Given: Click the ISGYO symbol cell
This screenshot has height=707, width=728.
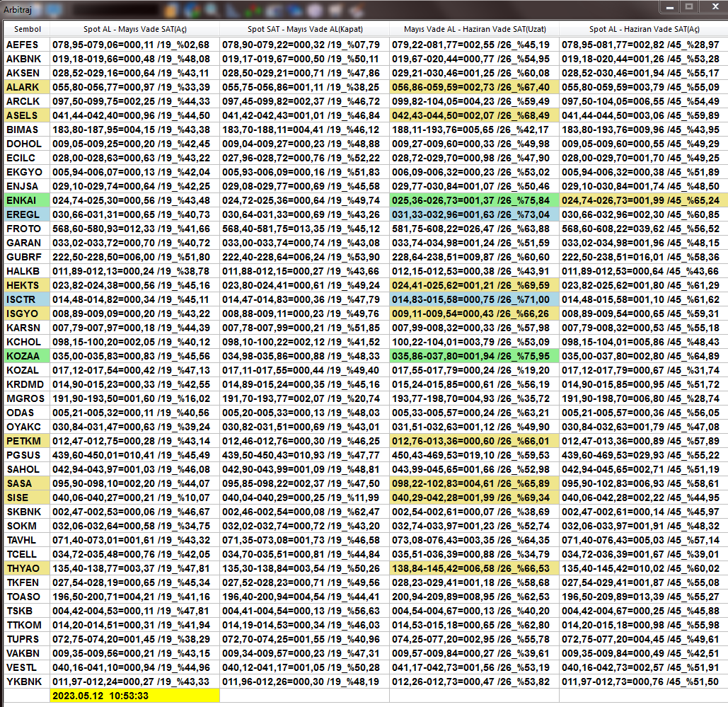Looking at the screenshot, I should coord(27,314).
